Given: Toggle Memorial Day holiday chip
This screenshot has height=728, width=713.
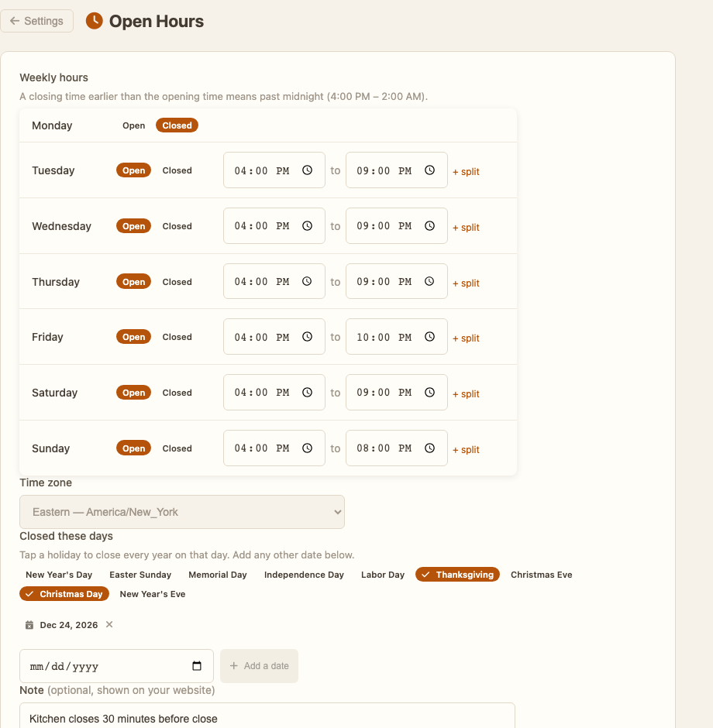Looking at the screenshot, I should click(218, 575).
